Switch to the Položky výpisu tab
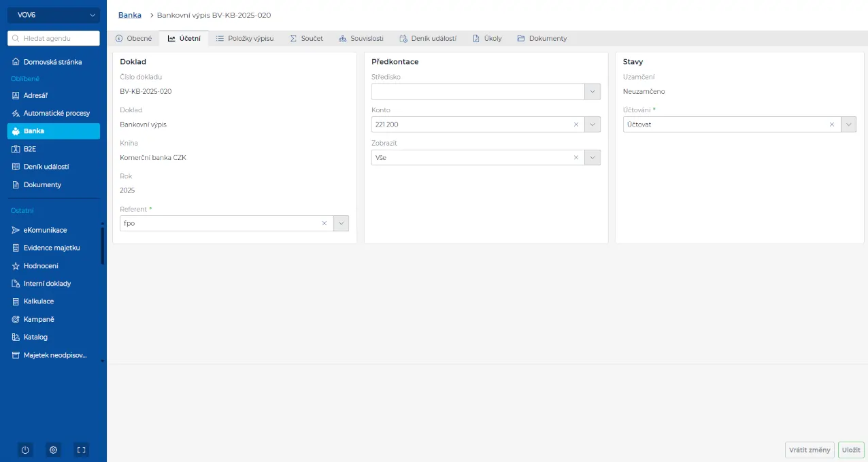Screen dimensions: 868x462 [x=245, y=39]
